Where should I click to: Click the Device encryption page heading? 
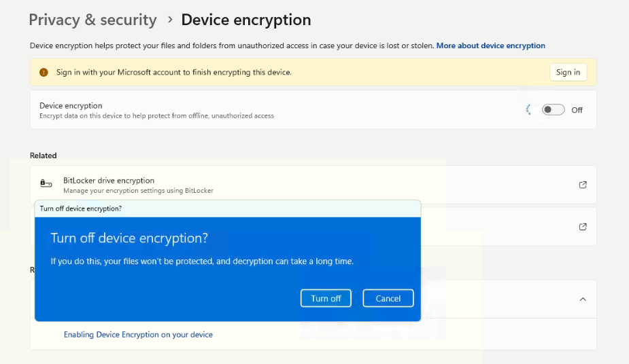(x=246, y=20)
